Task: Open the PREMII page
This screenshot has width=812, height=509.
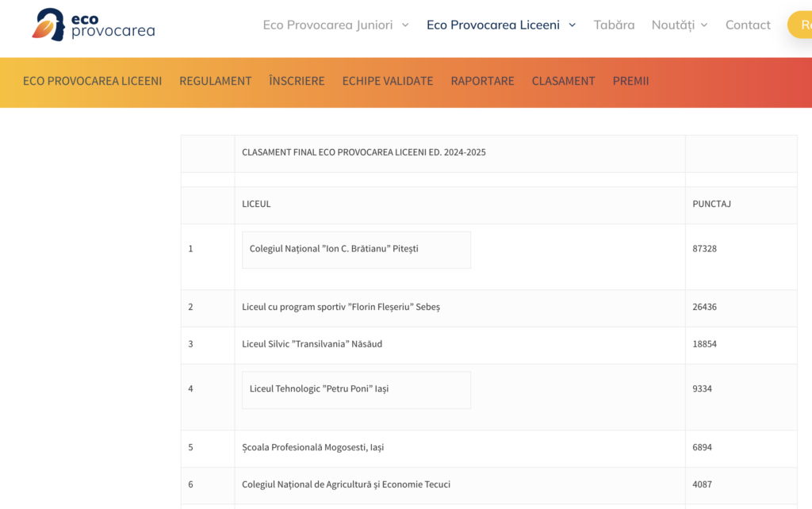Action: pyautogui.click(x=630, y=81)
